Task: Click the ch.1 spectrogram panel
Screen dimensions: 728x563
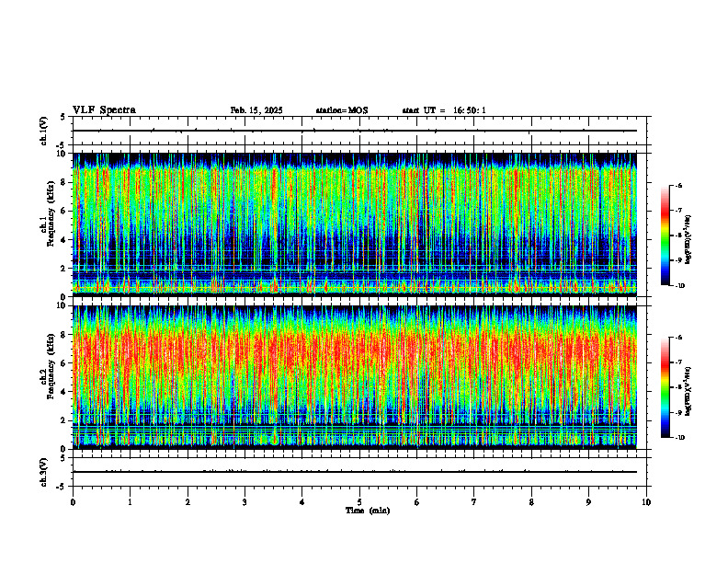Action: coord(355,224)
